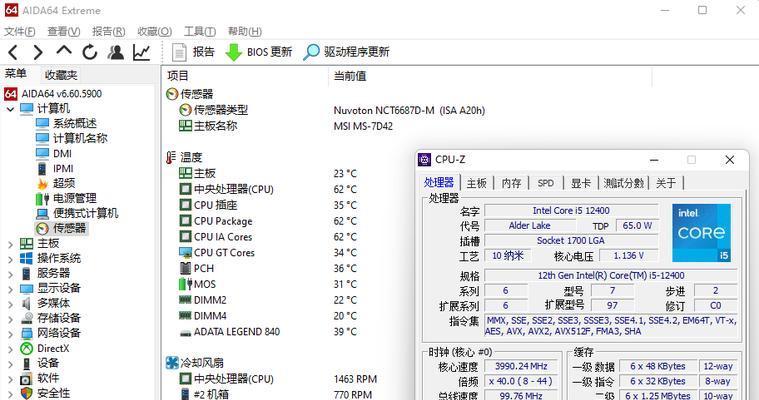The image size is (759, 400).
Task: Expand the 操作系统 tree node
Action: 10,259
